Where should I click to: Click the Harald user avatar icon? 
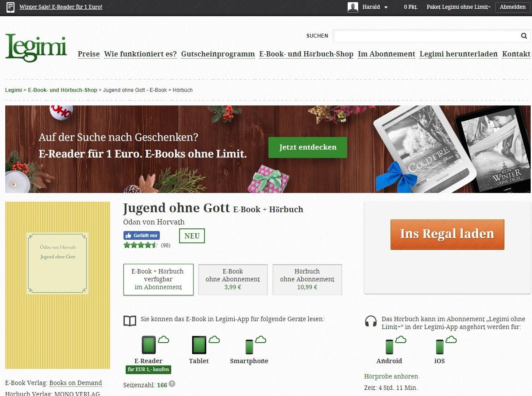pyautogui.click(x=352, y=7)
